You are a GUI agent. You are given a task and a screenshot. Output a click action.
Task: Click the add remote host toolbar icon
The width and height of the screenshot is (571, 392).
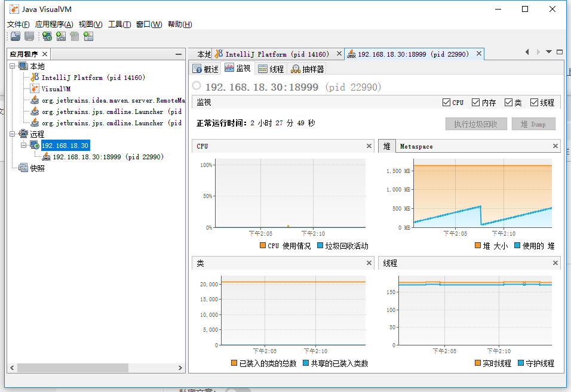coord(47,36)
